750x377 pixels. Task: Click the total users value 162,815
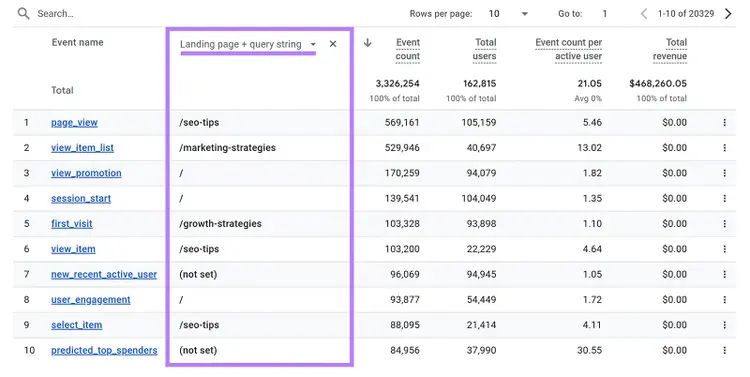pos(479,83)
